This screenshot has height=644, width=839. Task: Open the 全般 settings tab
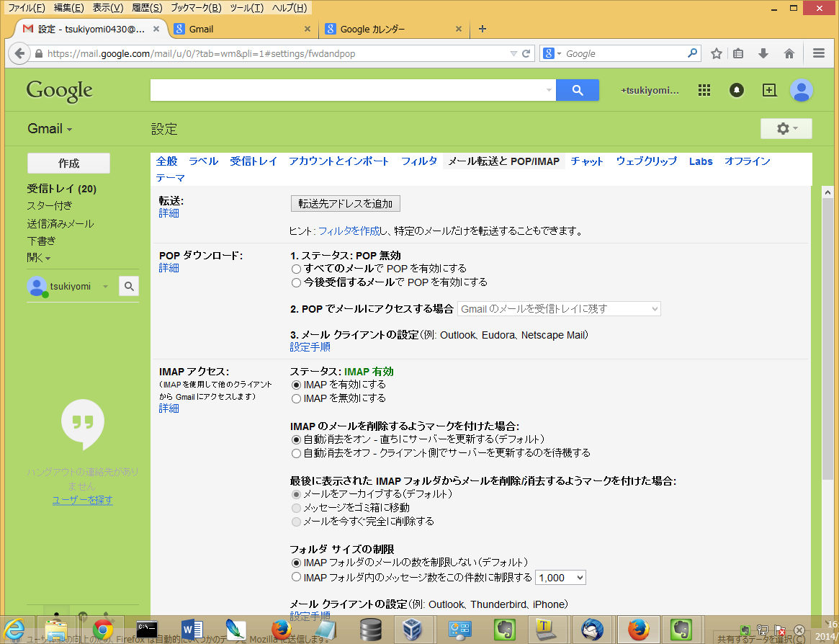pos(166,161)
